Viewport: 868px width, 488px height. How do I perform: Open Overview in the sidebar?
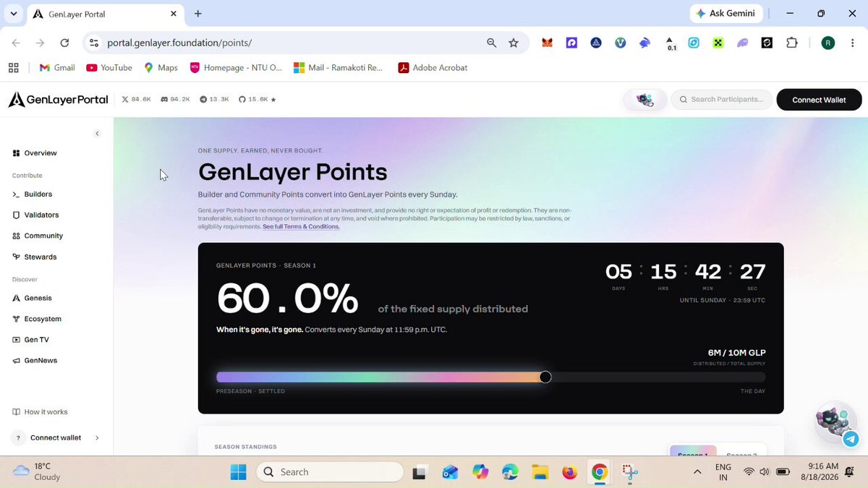[x=35, y=153]
